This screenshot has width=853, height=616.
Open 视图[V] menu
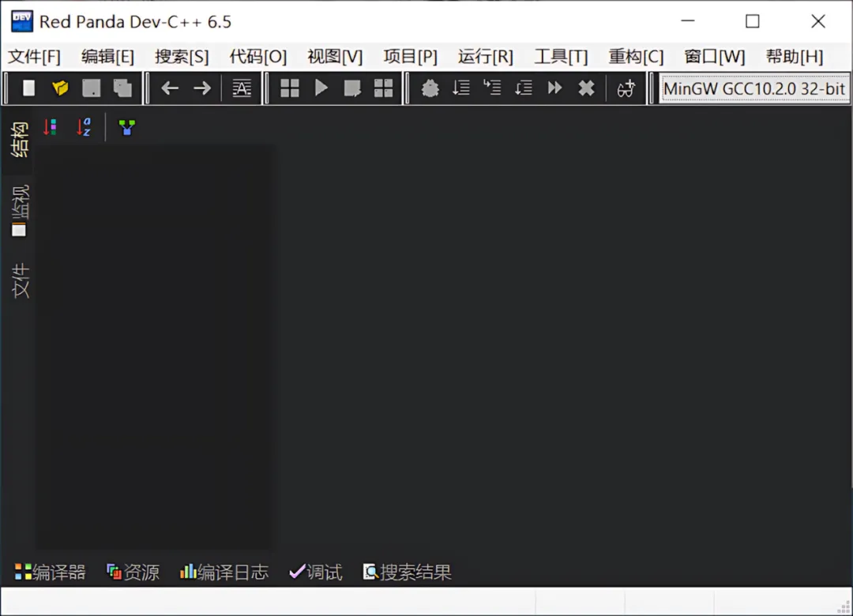click(335, 57)
